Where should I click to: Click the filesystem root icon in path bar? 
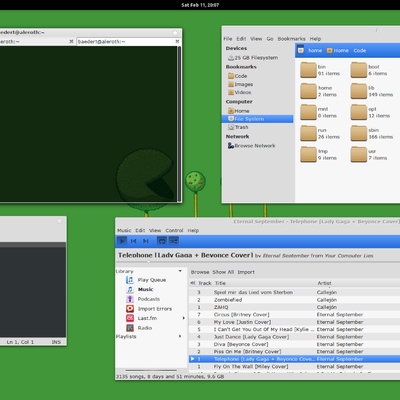coord(301,50)
